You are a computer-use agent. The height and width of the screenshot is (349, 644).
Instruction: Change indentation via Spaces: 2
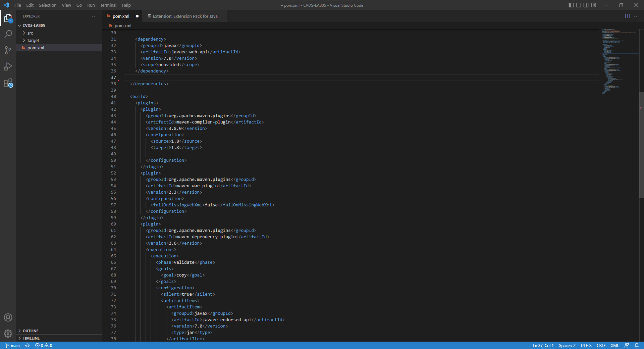tap(567, 345)
